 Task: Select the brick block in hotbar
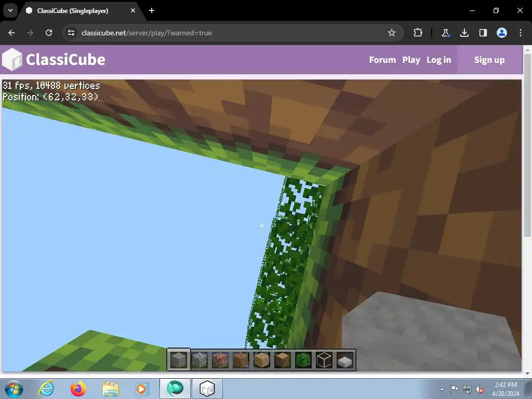coord(220,360)
